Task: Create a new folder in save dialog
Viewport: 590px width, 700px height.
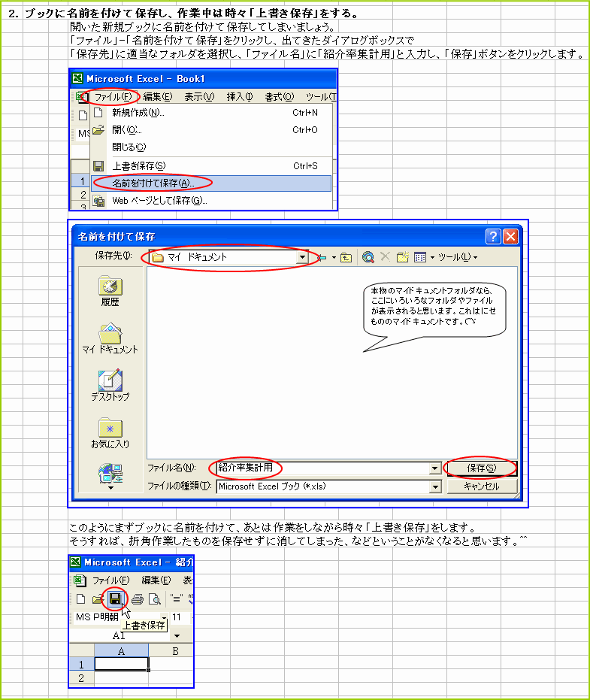Action: [403, 257]
